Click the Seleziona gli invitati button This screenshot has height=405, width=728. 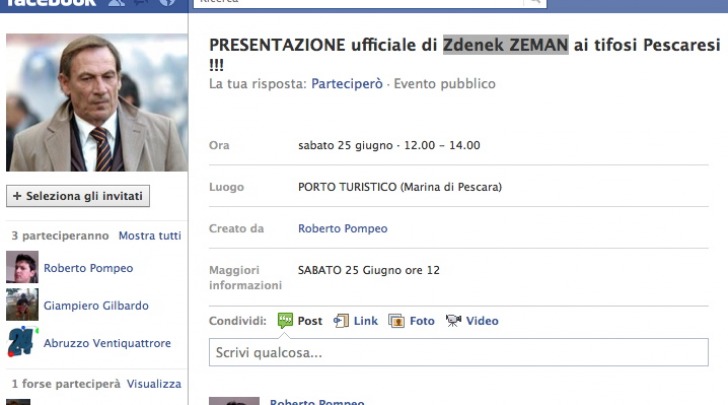78,196
